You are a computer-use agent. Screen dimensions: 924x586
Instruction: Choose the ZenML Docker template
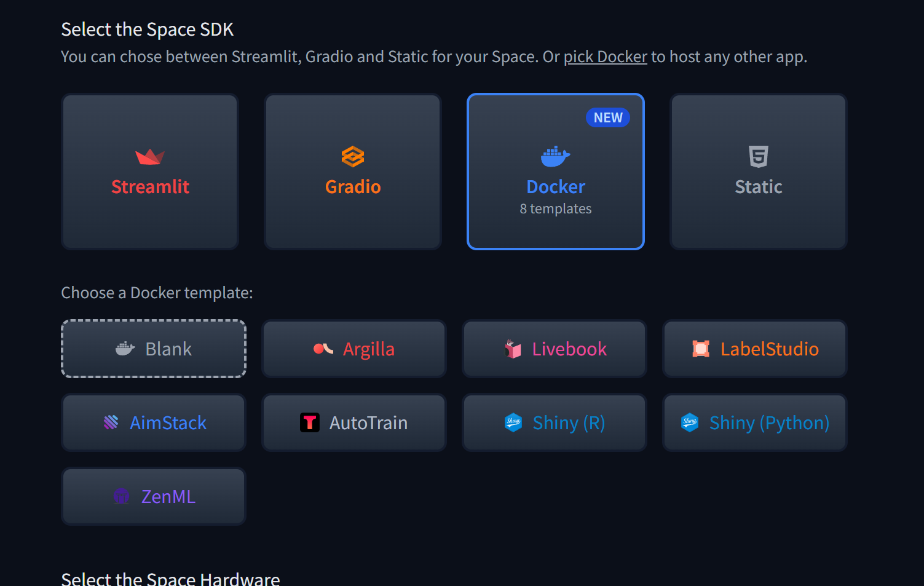pos(154,496)
